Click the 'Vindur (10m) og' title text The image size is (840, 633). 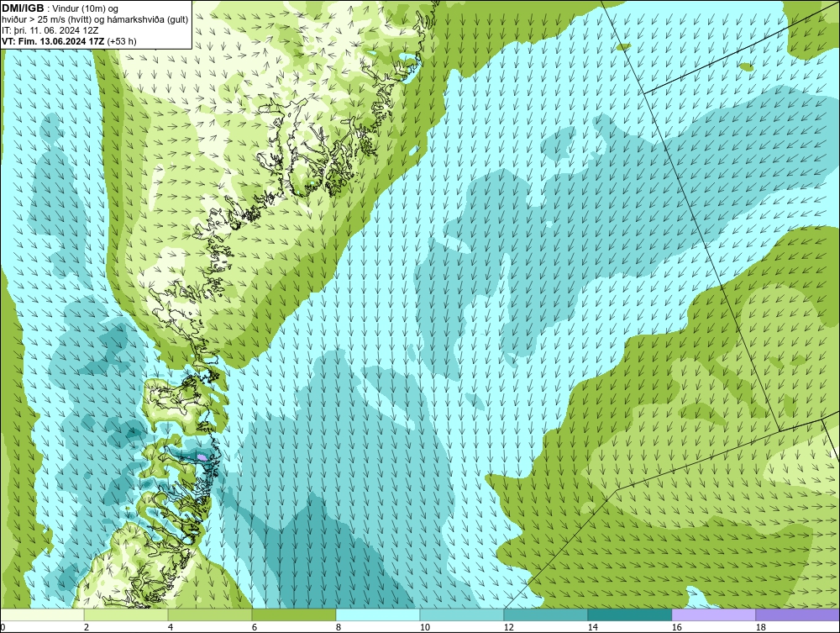click(x=86, y=8)
